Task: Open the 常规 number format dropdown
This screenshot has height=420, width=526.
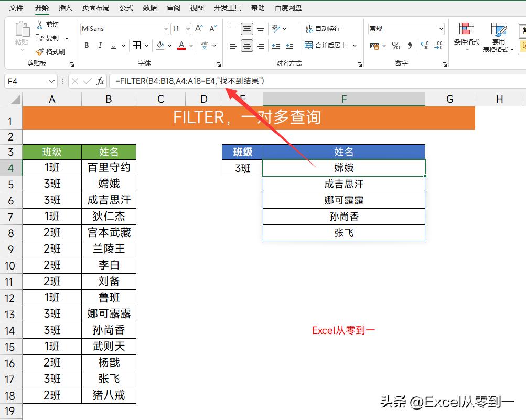Action: point(442,28)
